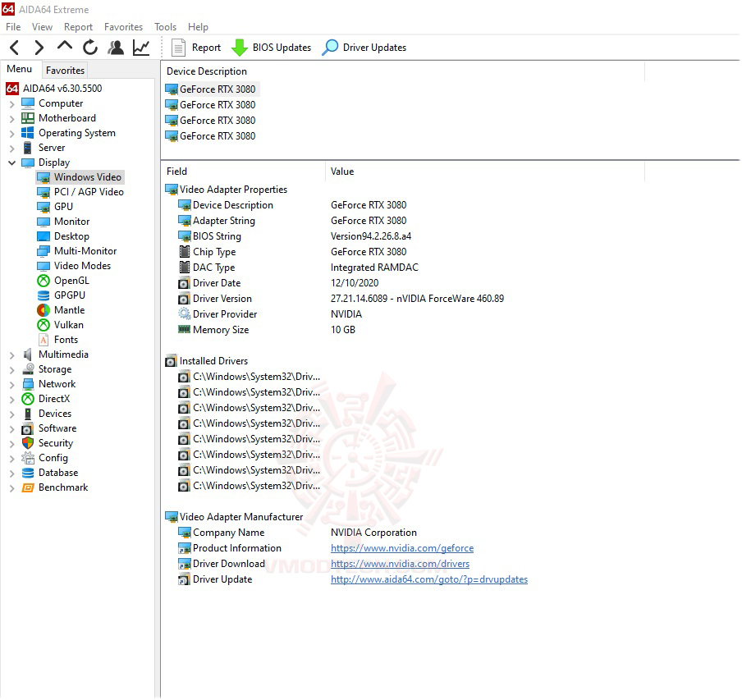
Task: Click the Device Description column header
Action: 403,71
